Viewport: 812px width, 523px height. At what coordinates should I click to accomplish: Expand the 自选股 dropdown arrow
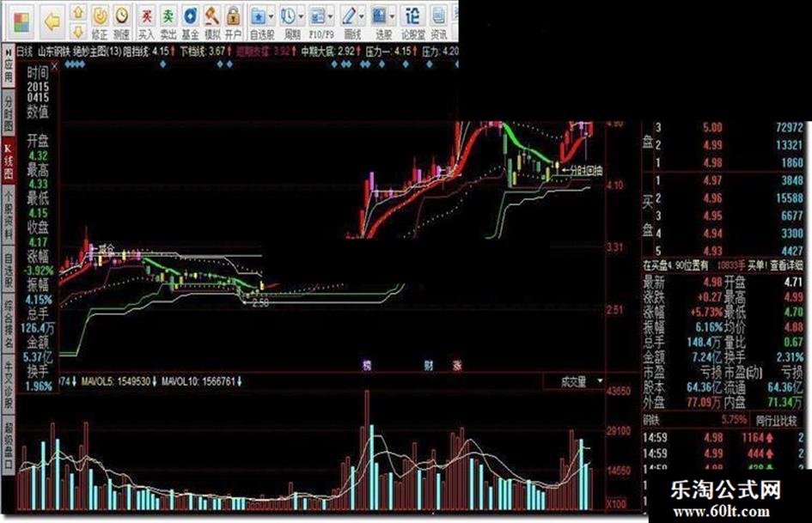tap(271, 17)
